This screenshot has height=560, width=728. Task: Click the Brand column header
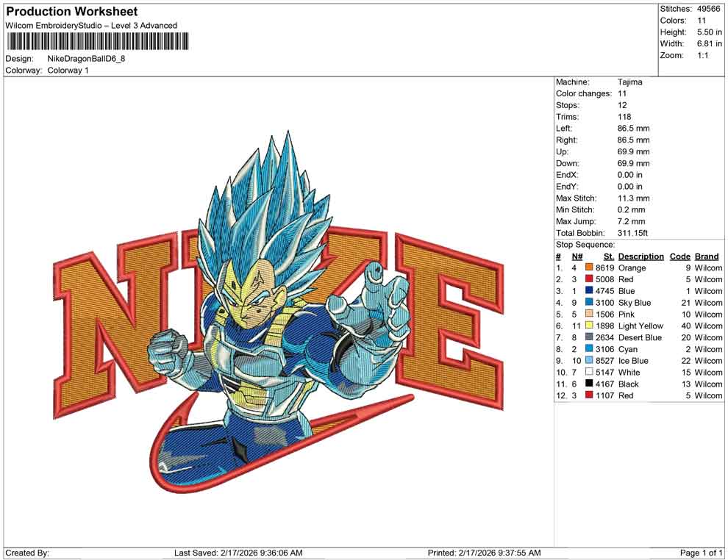pyautogui.click(x=707, y=256)
